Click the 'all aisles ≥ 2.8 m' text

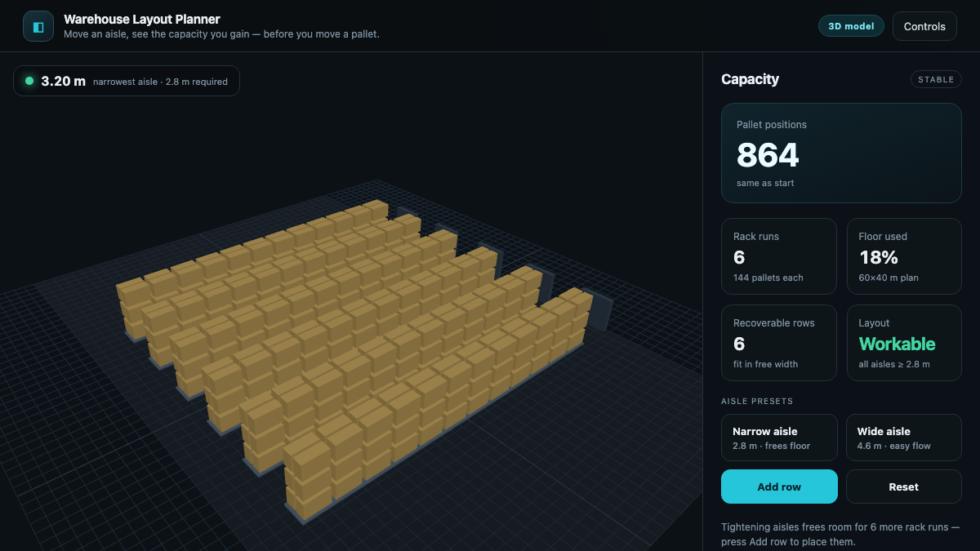(x=894, y=364)
